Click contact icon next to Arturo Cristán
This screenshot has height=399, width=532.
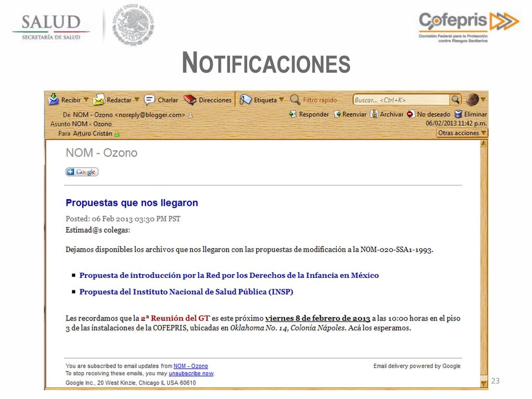coord(117,134)
